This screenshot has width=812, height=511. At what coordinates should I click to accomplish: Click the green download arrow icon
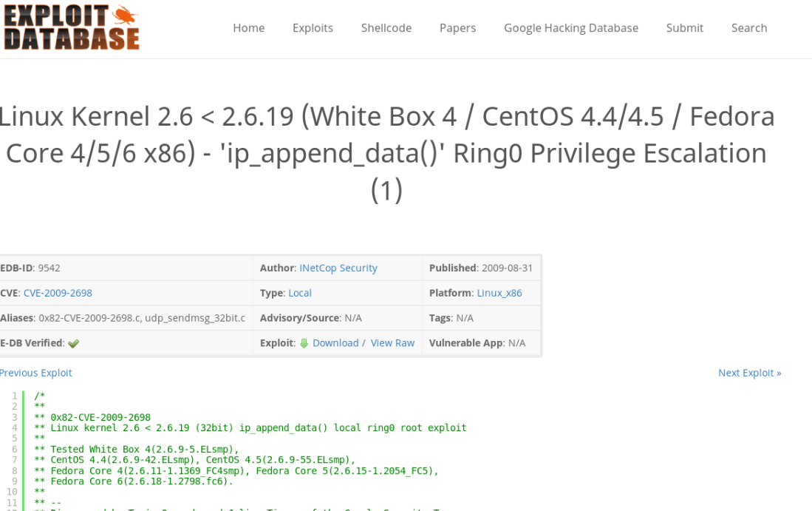[x=304, y=343]
